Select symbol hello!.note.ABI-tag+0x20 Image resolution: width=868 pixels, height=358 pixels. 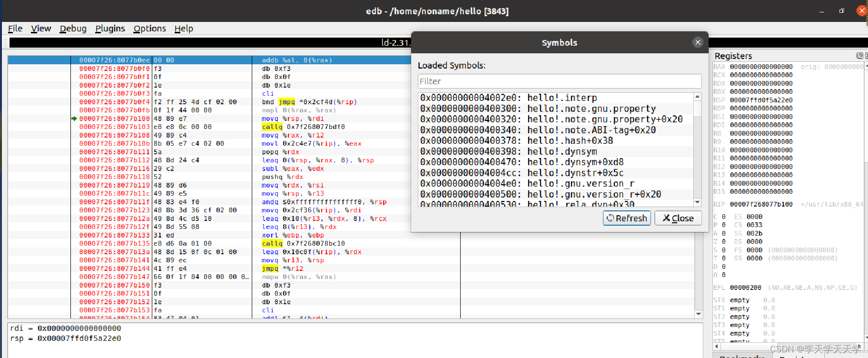(x=556, y=130)
